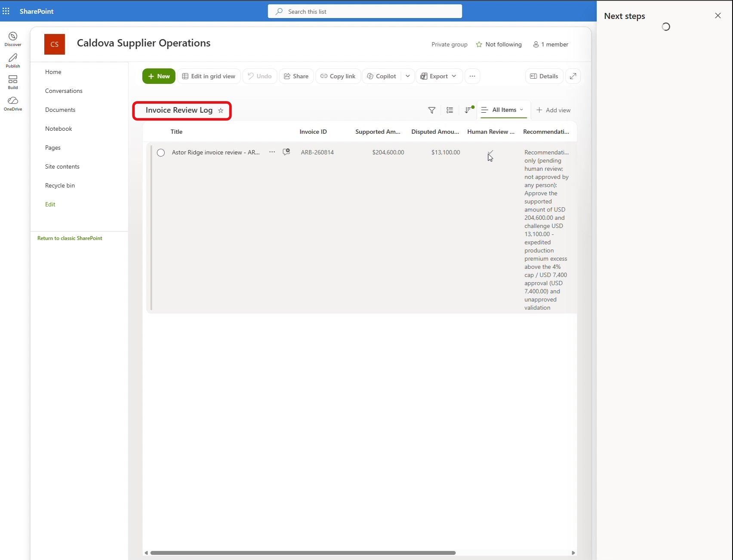The width and height of the screenshot is (733, 560).
Task: Open Site contents in site navigation
Action: pos(62,166)
